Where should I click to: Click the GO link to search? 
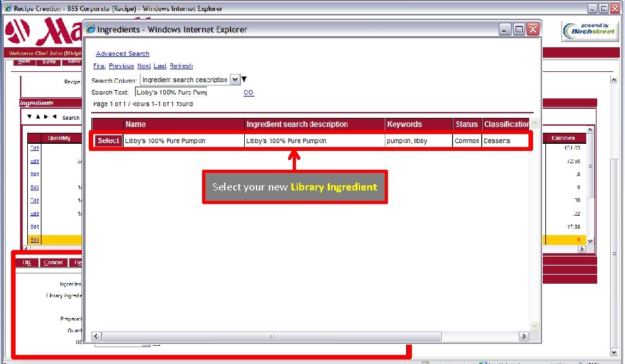(248, 92)
